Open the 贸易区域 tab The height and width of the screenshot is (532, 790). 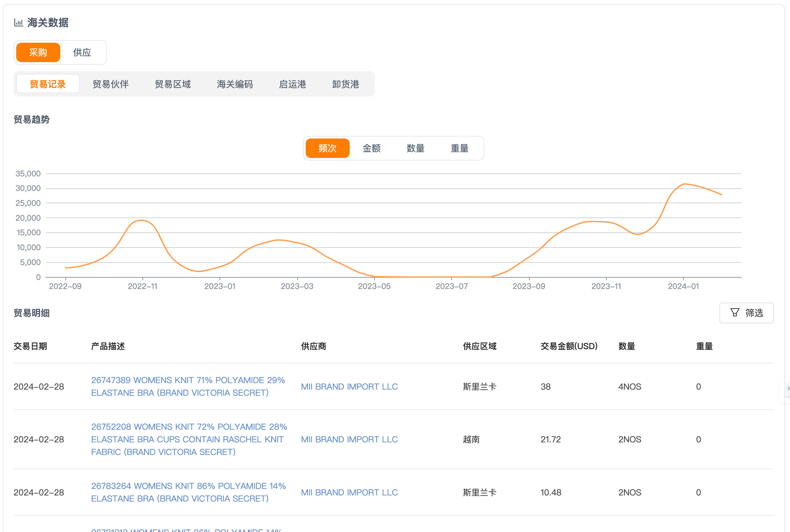(x=173, y=84)
